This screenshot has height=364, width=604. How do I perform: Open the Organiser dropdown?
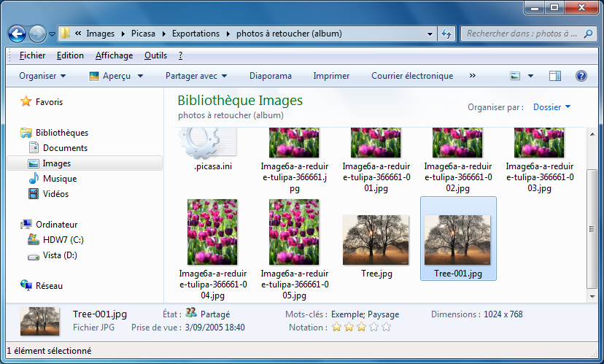tap(42, 76)
